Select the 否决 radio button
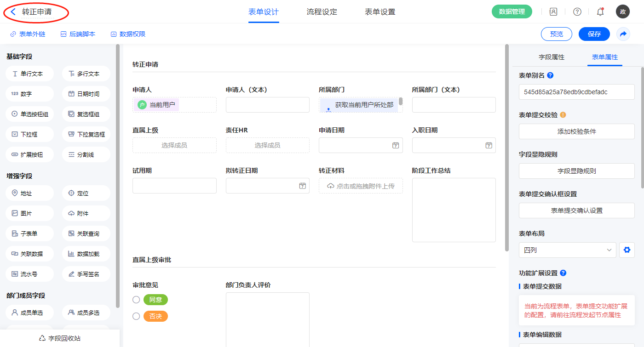The image size is (644, 347). [136, 316]
